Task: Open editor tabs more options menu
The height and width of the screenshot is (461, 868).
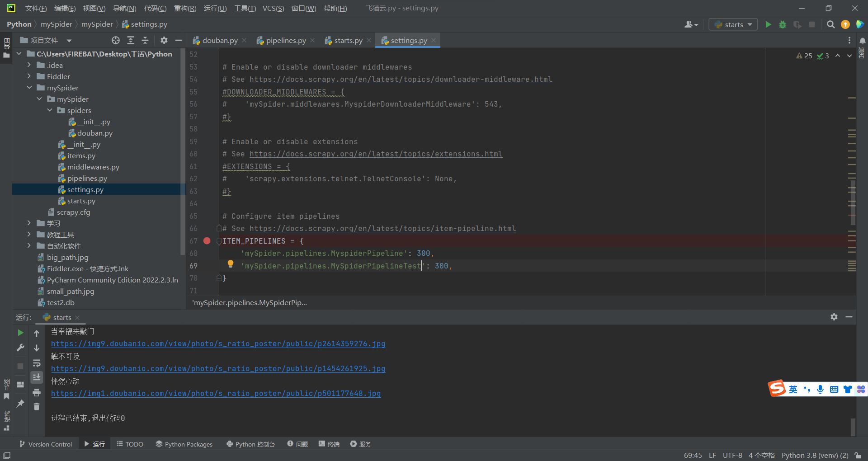Action: [849, 40]
